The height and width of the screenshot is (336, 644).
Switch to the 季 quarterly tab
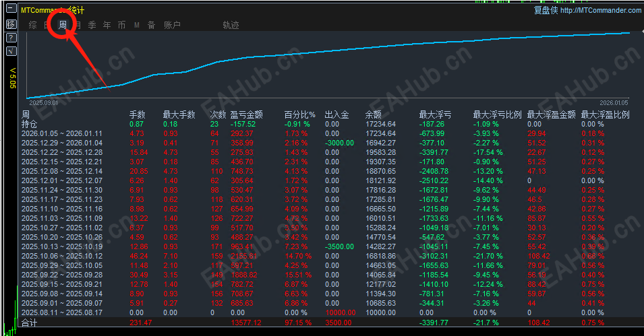click(92, 25)
